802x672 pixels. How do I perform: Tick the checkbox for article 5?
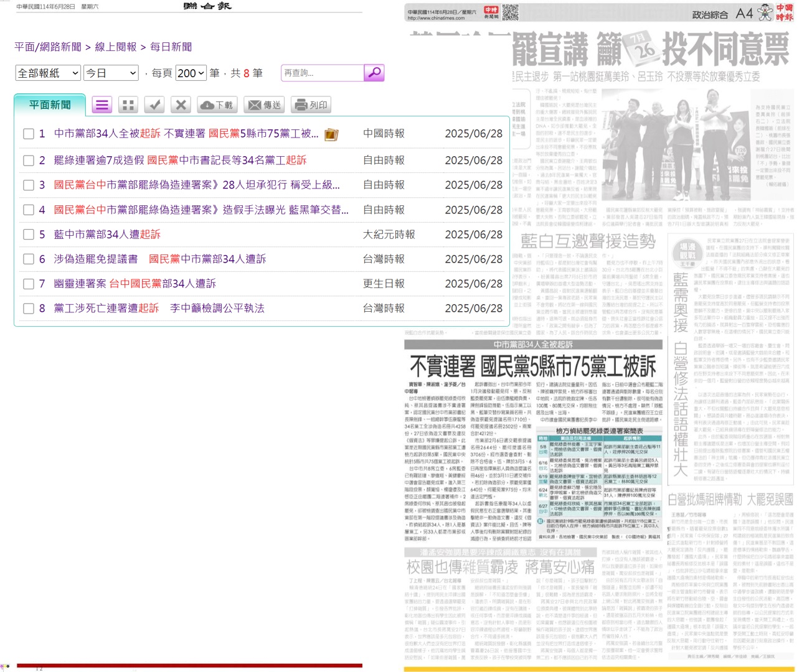[x=28, y=235]
